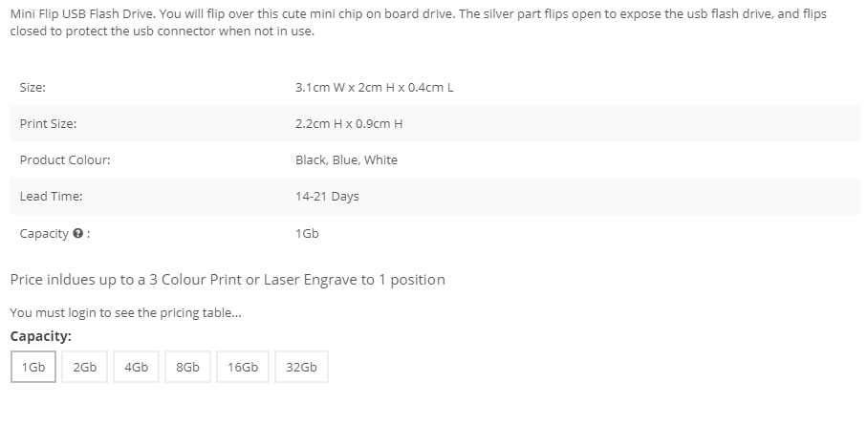This screenshot has height=424, width=868.
Task: Select the 4Gb capacity option
Action: [x=136, y=367]
